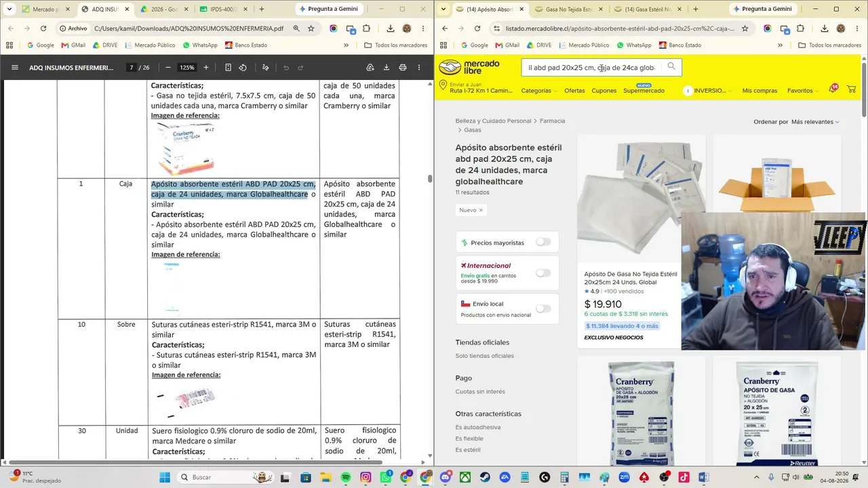
Task: Show more bookmarks in the PDF window
Action: point(346,45)
